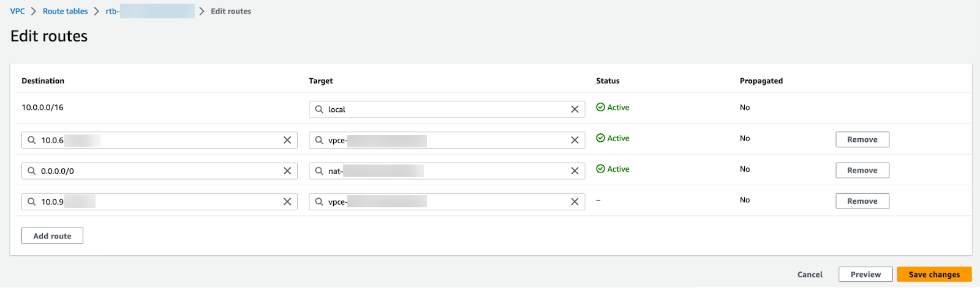Clear the first vpce- target field

point(575,140)
